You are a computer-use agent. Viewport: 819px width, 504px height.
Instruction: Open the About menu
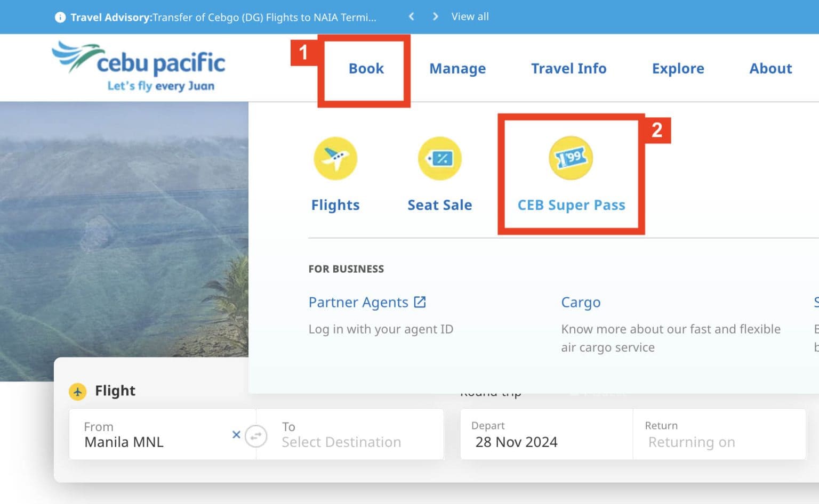click(770, 69)
